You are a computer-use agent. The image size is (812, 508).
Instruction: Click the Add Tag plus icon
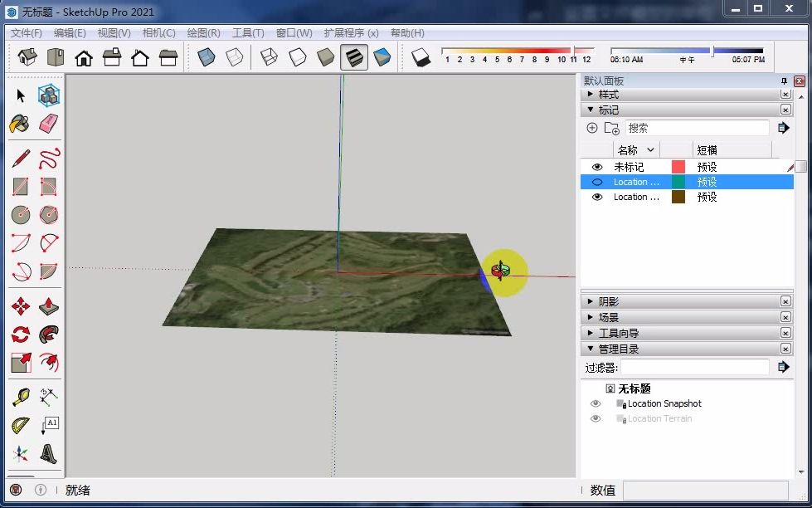click(592, 127)
